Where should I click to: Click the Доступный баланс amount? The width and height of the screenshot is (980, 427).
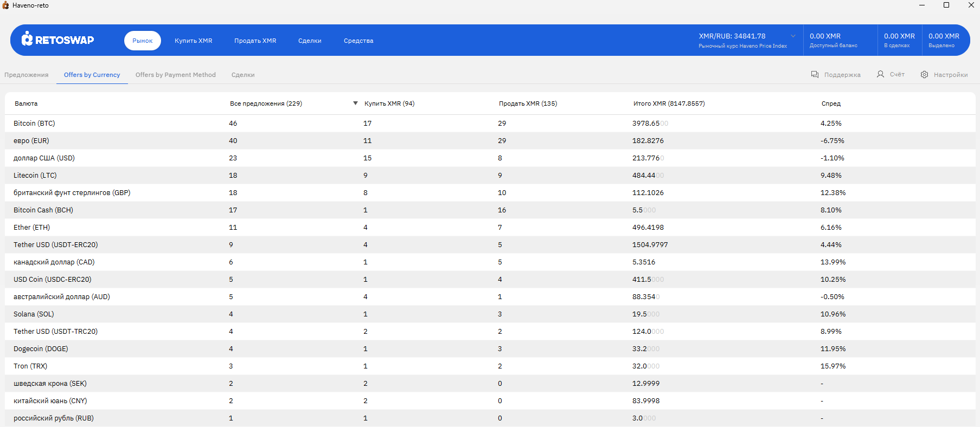pyautogui.click(x=825, y=36)
